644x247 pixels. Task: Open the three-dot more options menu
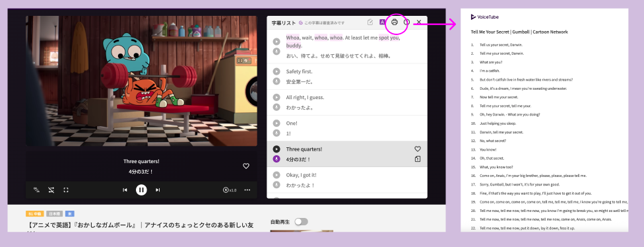(247, 190)
